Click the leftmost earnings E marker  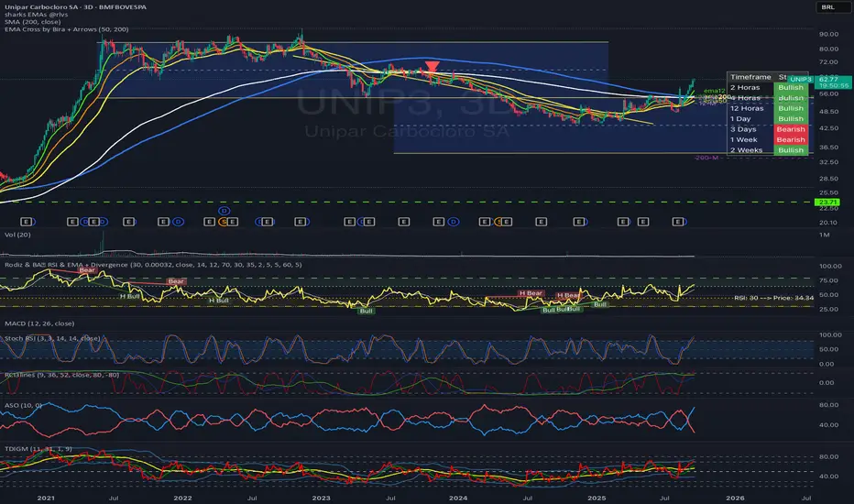pos(27,222)
